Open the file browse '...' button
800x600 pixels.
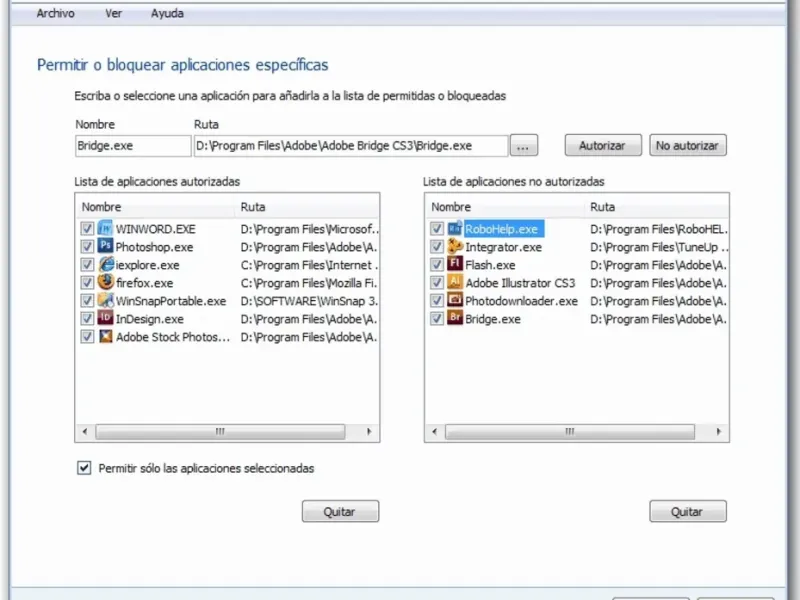pos(523,146)
